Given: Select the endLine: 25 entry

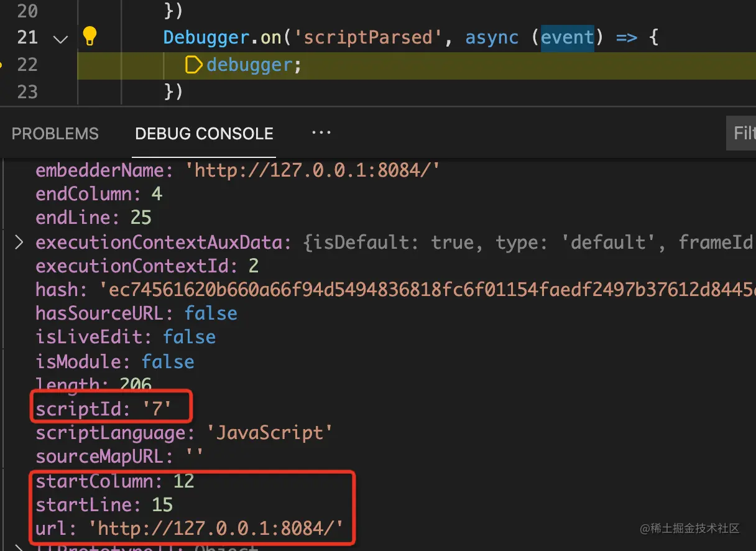Looking at the screenshot, I should (x=94, y=218).
